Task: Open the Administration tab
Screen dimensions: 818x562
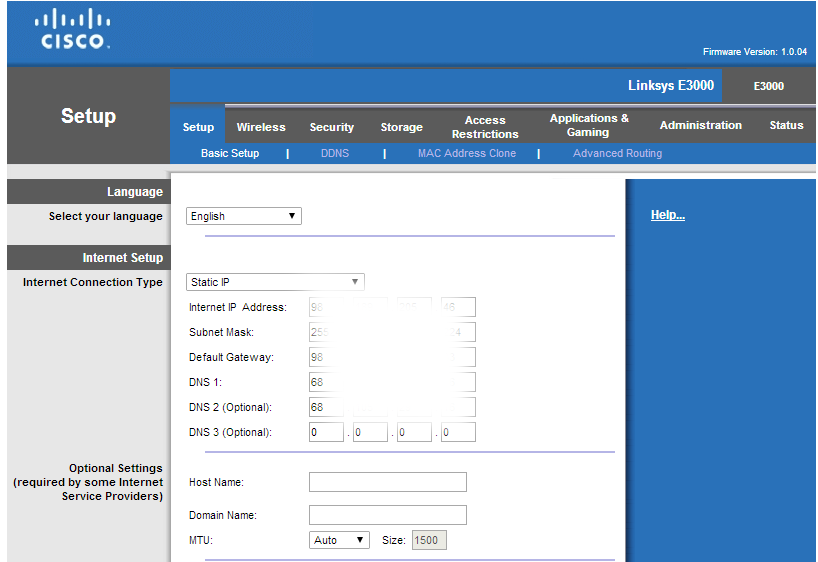Action: 700,125
